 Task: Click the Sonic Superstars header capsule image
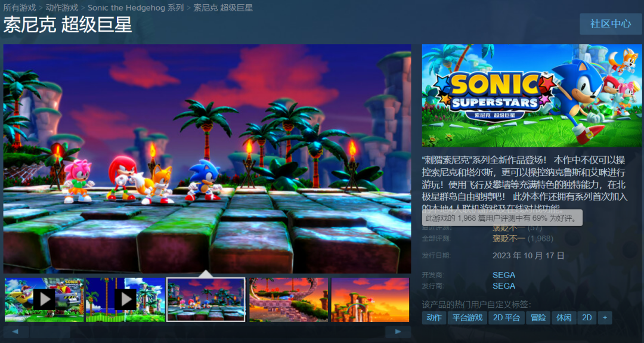(x=532, y=95)
